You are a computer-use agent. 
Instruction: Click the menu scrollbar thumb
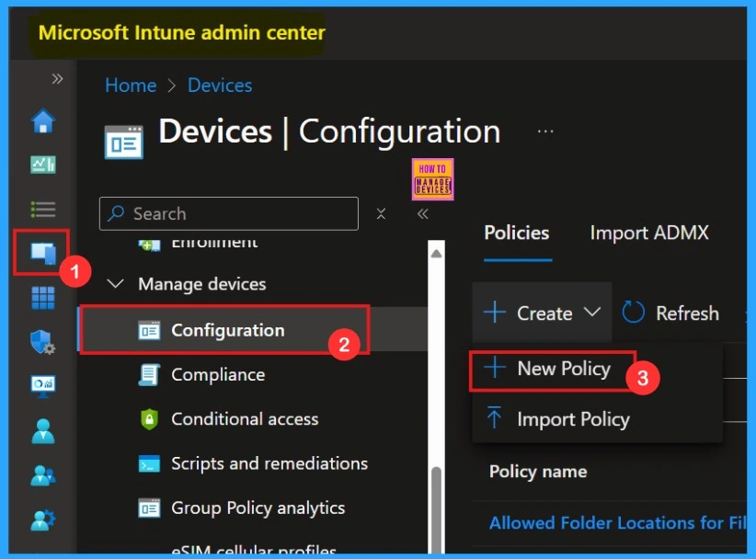point(436,510)
